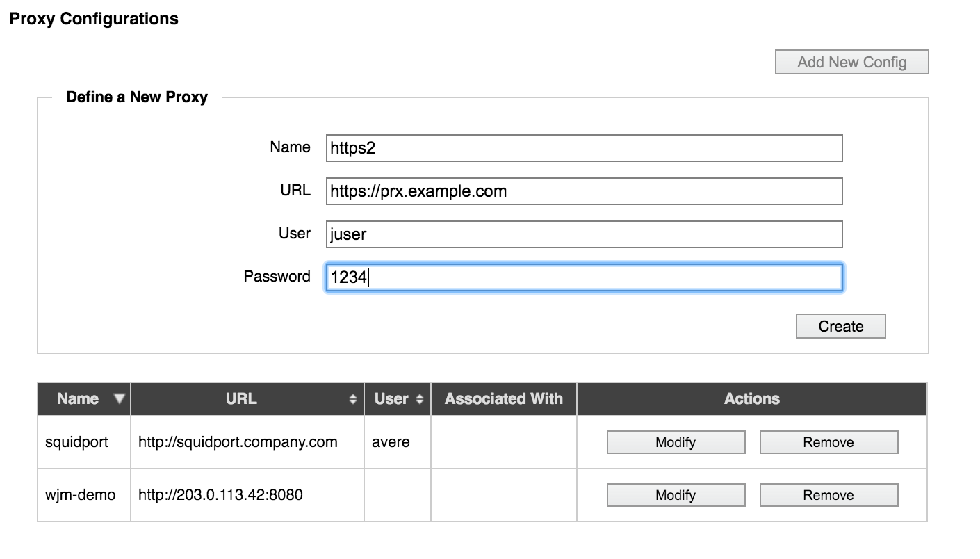Screen dimensions: 980x559
Task: Focus the User input field
Action: tap(585, 234)
